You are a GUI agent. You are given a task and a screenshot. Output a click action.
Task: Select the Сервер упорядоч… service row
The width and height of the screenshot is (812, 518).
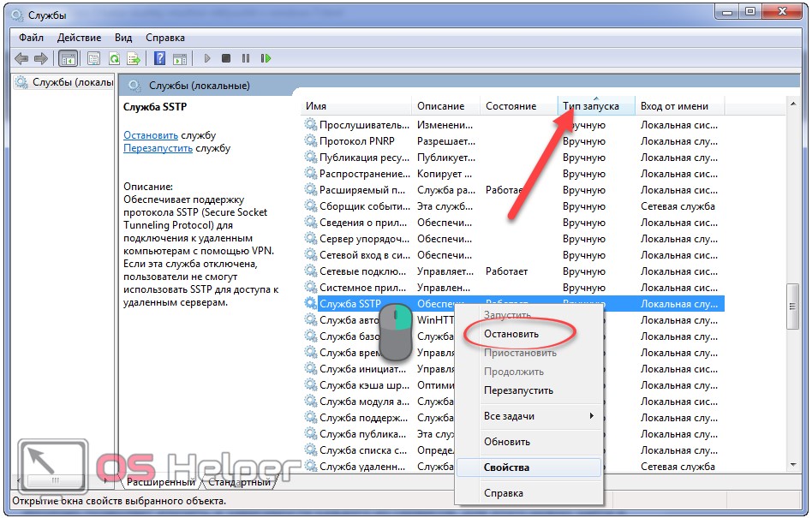[512, 239]
